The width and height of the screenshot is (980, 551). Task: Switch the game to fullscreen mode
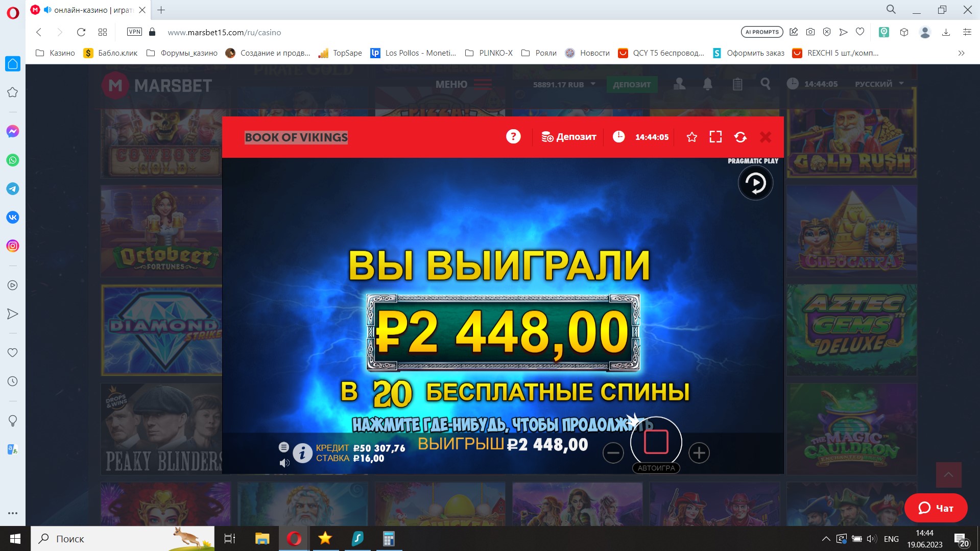[x=715, y=137]
